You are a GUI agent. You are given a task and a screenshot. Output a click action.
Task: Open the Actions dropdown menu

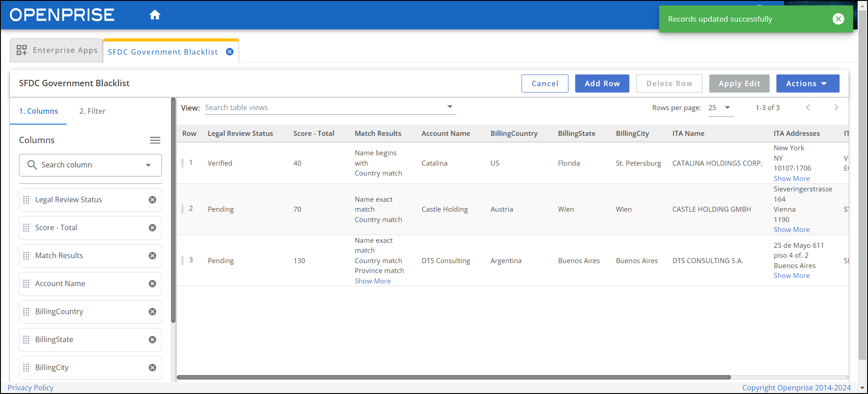[807, 83]
